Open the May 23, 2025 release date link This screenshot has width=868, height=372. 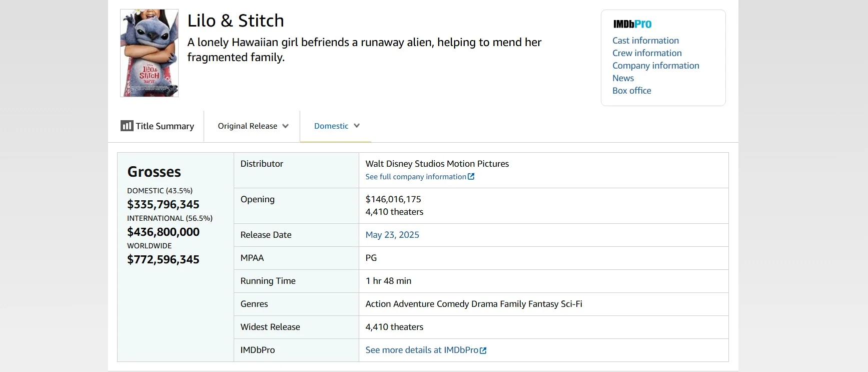point(392,235)
